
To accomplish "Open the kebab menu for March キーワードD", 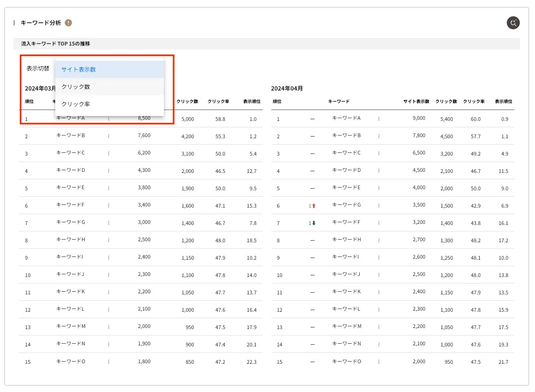I will click(109, 171).
